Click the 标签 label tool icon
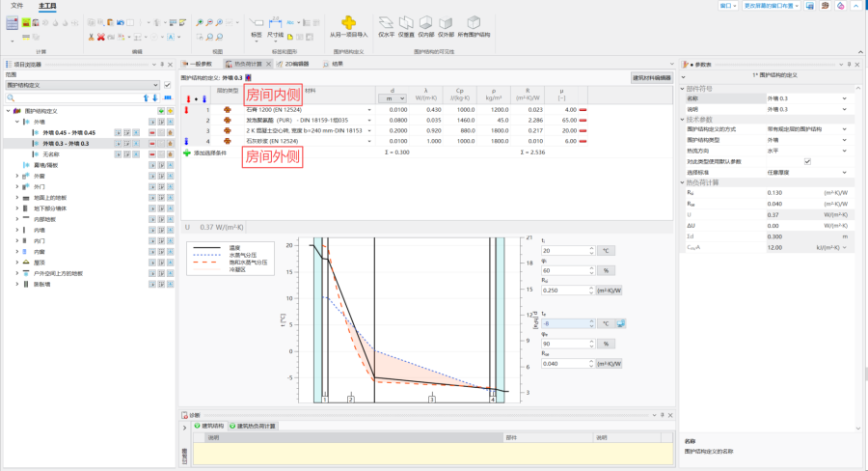The height and width of the screenshot is (471, 868). coord(256,23)
